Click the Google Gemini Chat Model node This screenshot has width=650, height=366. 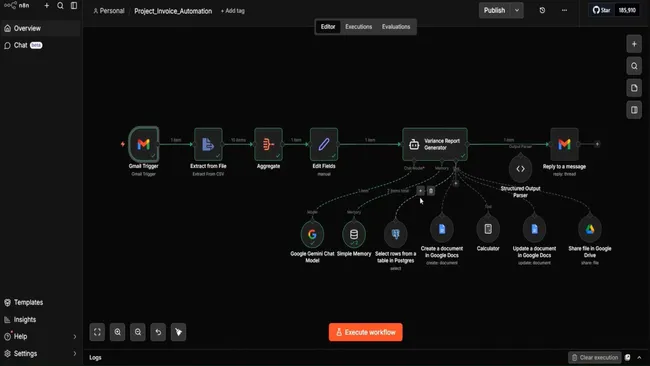(312, 234)
